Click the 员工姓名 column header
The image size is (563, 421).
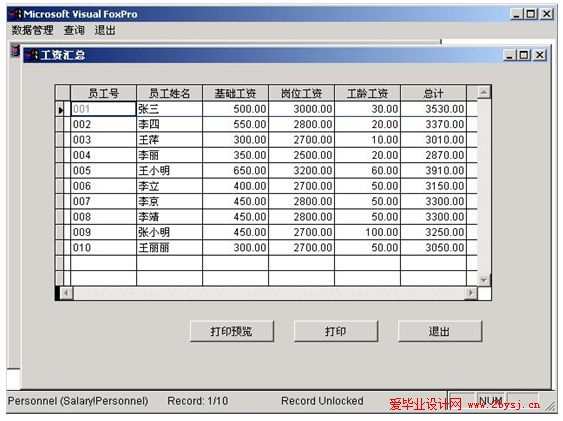(x=169, y=93)
